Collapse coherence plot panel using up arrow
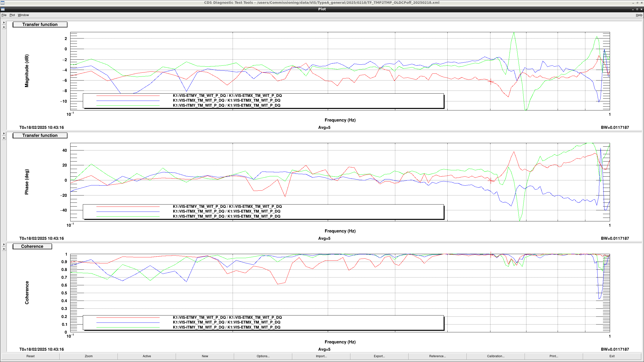The image size is (644, 362). click(4, 249)
